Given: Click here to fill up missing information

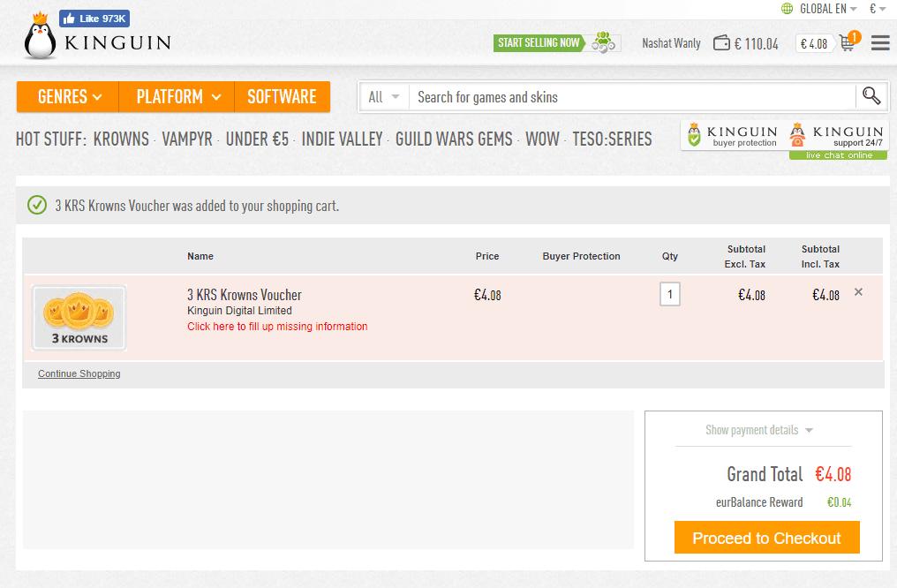Looking at the screenshot, I should (277, 327).
